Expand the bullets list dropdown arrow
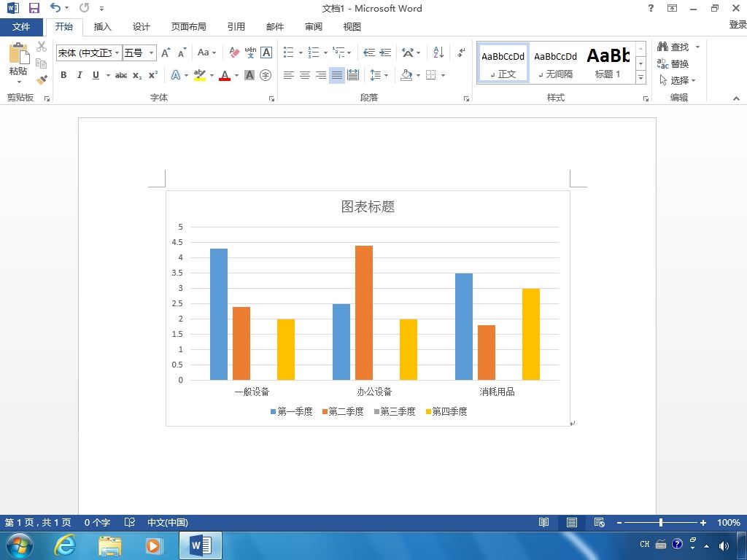Image resolution: width=747 pixels, height=560 pixels. coord(301,52)
